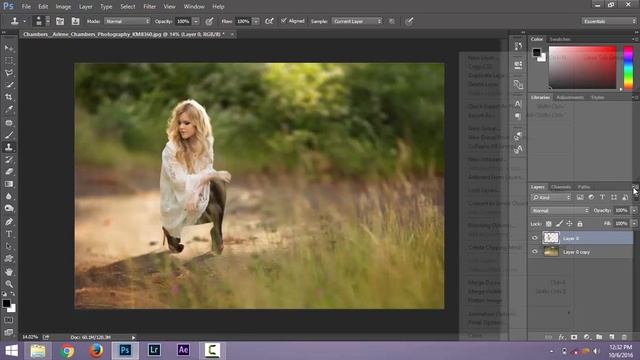The width and height of the screenshot is (640, 360).
Task: Select the Rectangular Marquee tool
Action: (9, 60)
